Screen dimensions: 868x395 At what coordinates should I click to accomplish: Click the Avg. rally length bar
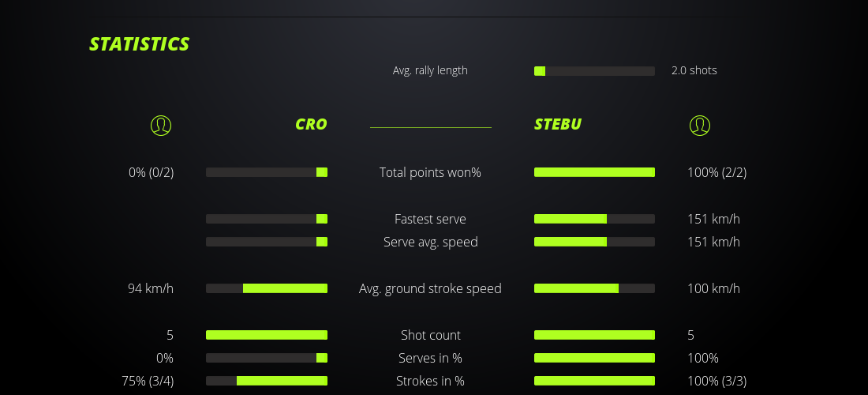click(x=594, y=71)
